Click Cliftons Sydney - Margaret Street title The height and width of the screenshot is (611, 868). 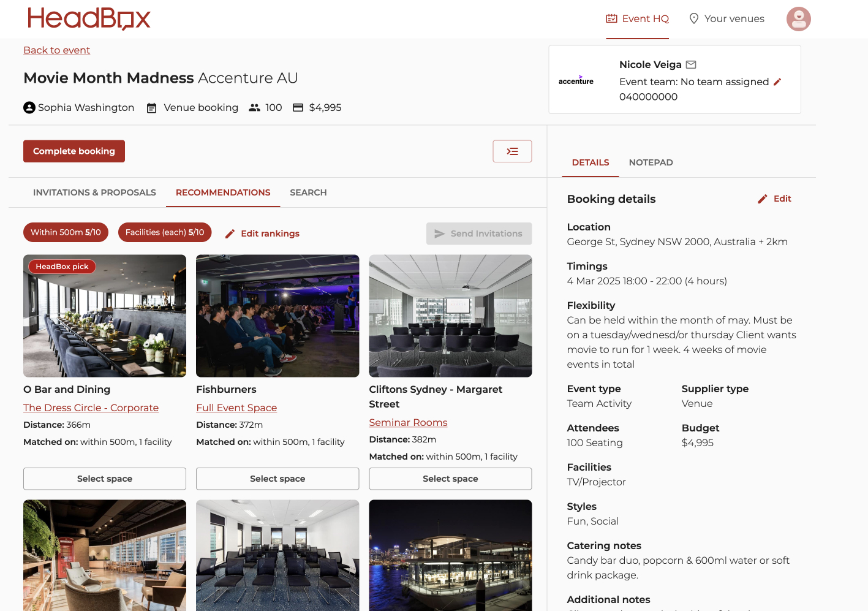click(436, 397)
